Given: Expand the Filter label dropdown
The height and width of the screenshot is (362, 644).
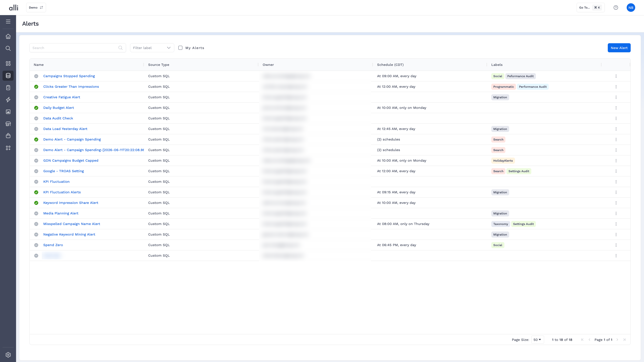Looking at the screenshot, I should click(152, 48).
